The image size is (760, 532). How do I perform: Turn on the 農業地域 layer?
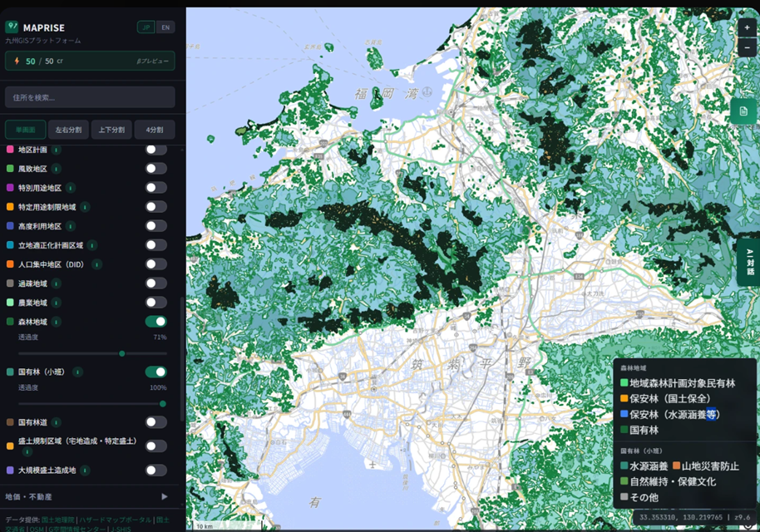(156, 303)
